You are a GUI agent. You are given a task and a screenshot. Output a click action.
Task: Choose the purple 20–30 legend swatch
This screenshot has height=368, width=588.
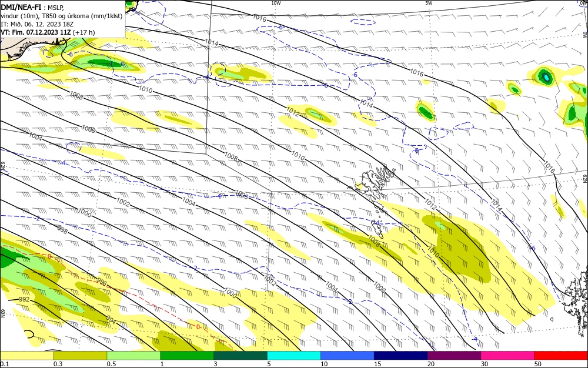[454, 356]
